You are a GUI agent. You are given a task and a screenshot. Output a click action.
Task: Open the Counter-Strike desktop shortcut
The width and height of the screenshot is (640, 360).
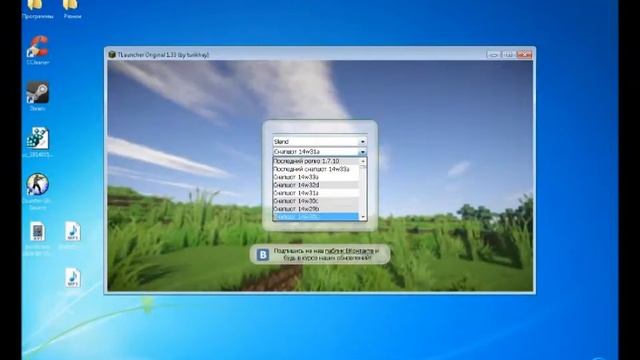[x=38, y=191]
